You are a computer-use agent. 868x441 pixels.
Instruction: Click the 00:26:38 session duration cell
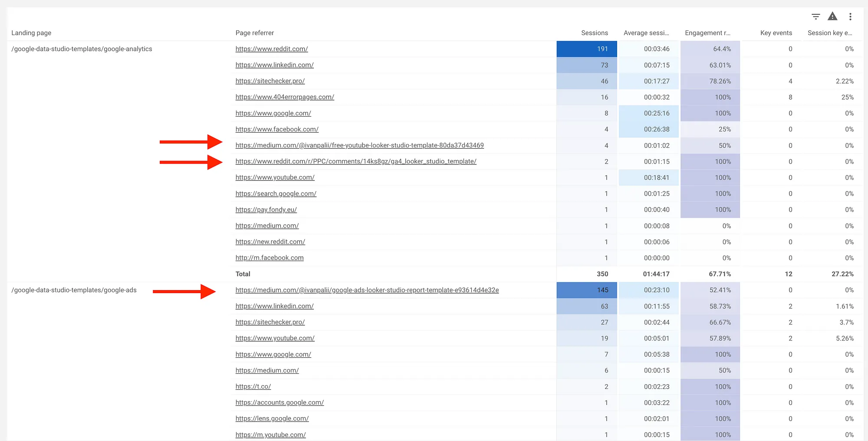[x=648, y=129]
